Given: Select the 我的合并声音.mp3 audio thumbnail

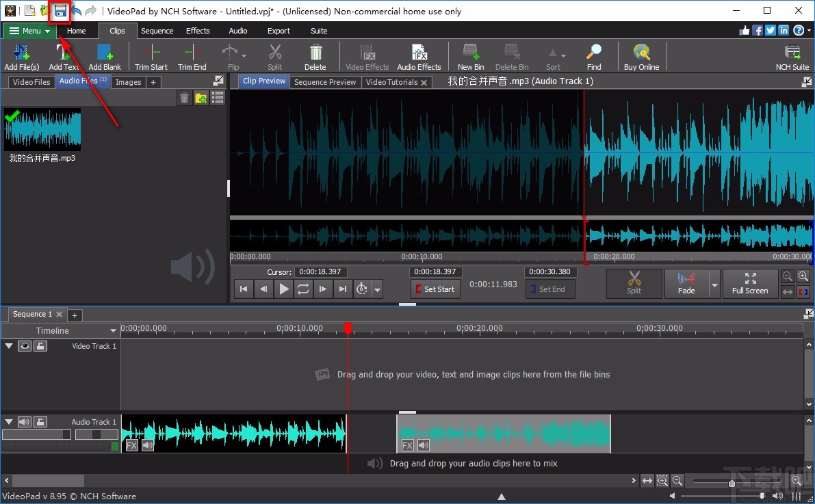Looking at the screenshot, I should click(42, 129).
